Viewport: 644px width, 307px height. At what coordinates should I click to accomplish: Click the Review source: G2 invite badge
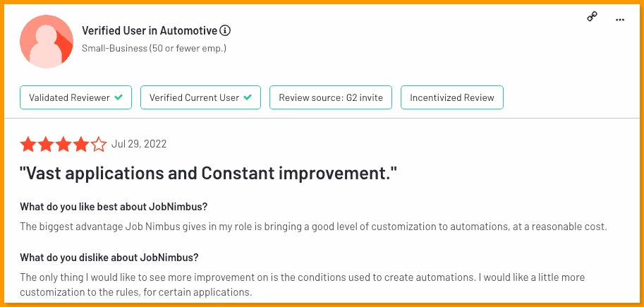pos(331,97)
